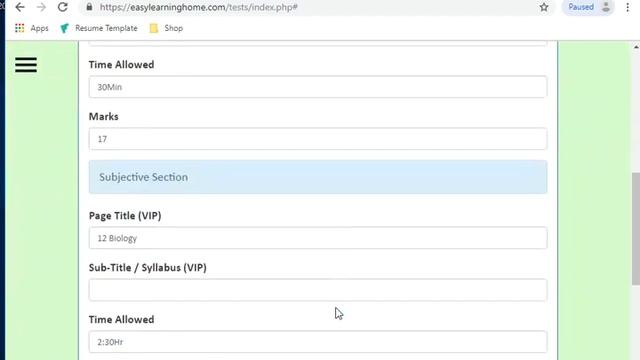The image size is (640, 360).
Task: Click the page vertical scrollbar thumb
Action: (x=636, y=229)
